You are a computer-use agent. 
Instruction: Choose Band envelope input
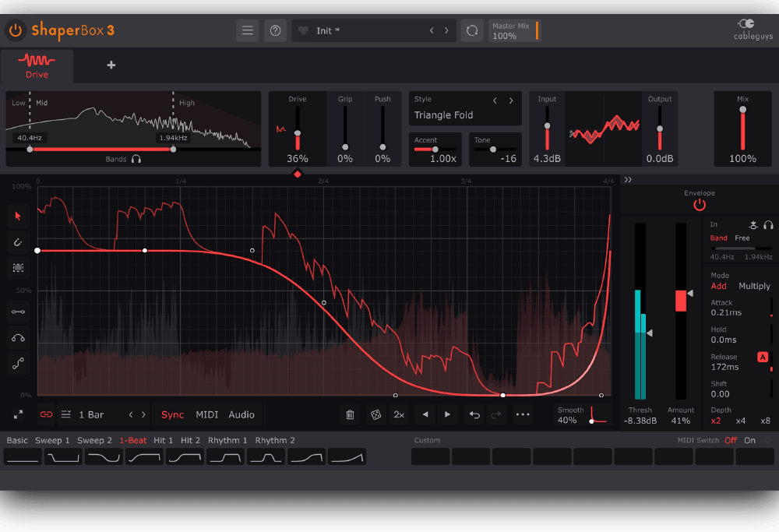[x=718, y=238]
